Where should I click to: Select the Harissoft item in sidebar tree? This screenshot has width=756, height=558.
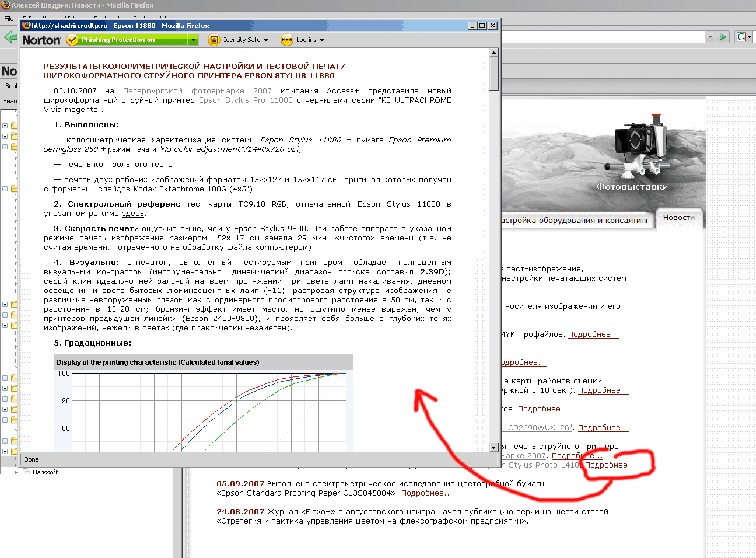coord(45,472)
